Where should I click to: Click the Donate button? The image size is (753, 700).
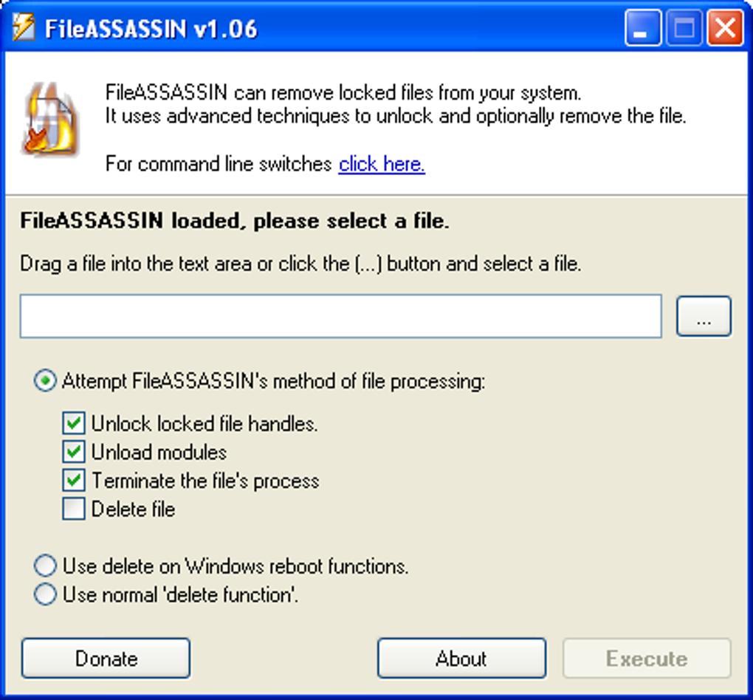pos(106,658)
